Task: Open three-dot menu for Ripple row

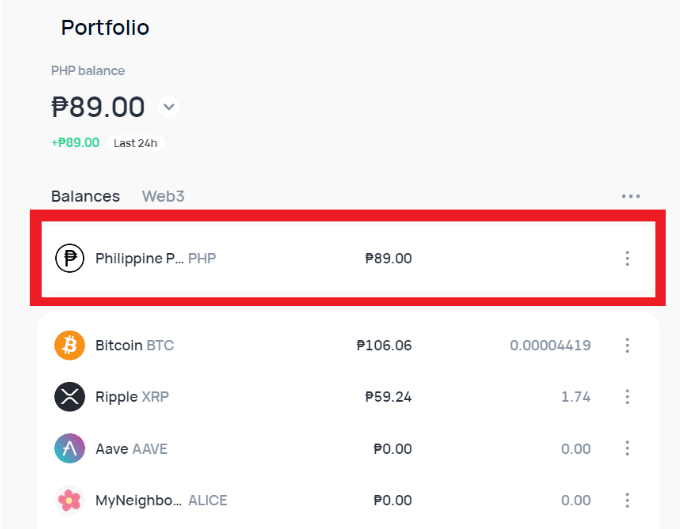Action: pyautogui.click(x=627, y=397)
